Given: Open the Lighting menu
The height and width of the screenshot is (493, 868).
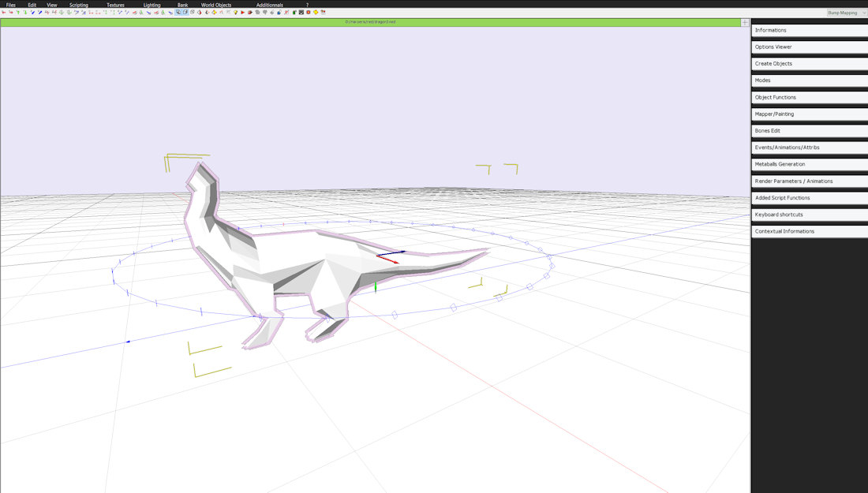Looking at the screenshot, I should (152, 5).
